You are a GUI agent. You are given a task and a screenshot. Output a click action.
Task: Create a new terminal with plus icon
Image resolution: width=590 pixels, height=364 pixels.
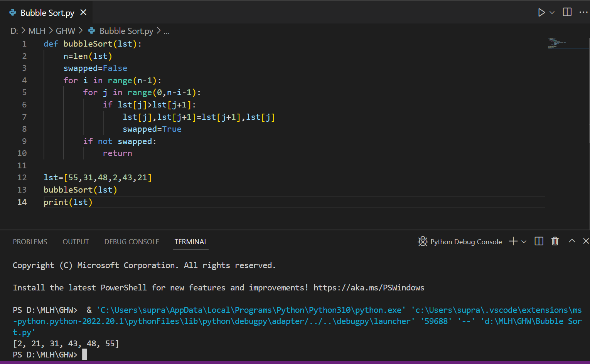(x=513, y=242)
